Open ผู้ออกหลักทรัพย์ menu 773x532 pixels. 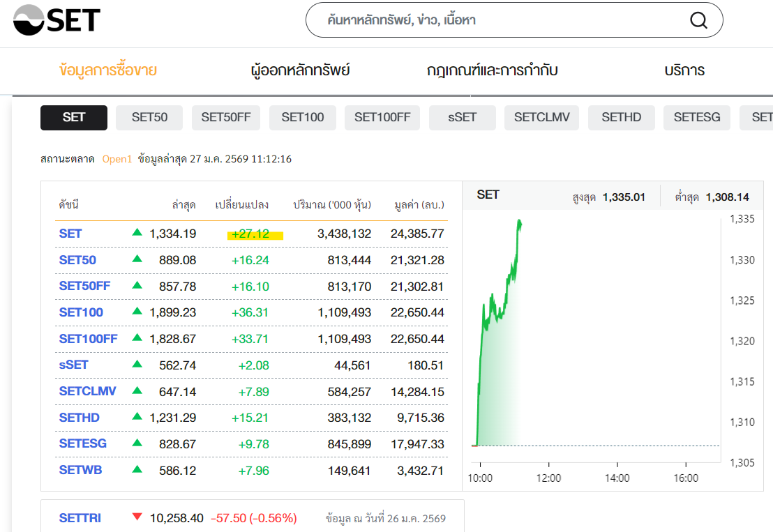(x=300, y=70)
